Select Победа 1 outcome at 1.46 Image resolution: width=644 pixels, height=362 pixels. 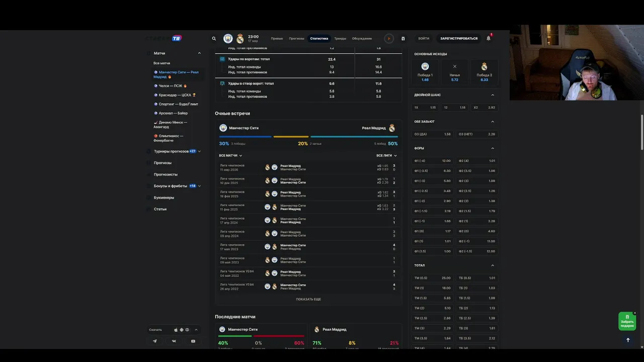click(425, 72)
